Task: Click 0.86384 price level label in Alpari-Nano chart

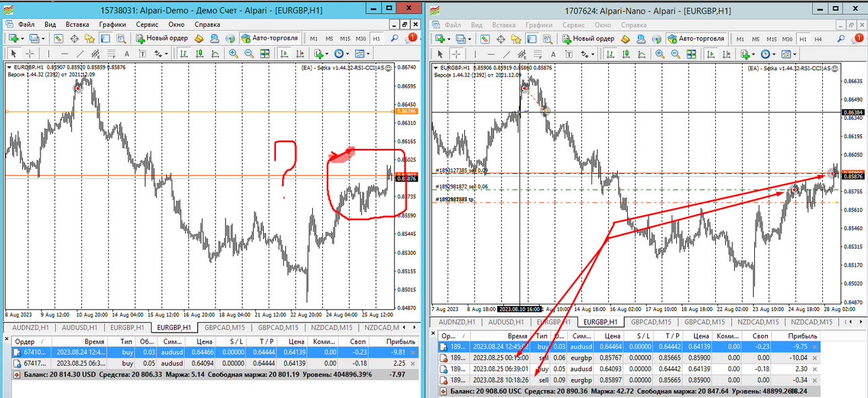Action: pos(853,112)
